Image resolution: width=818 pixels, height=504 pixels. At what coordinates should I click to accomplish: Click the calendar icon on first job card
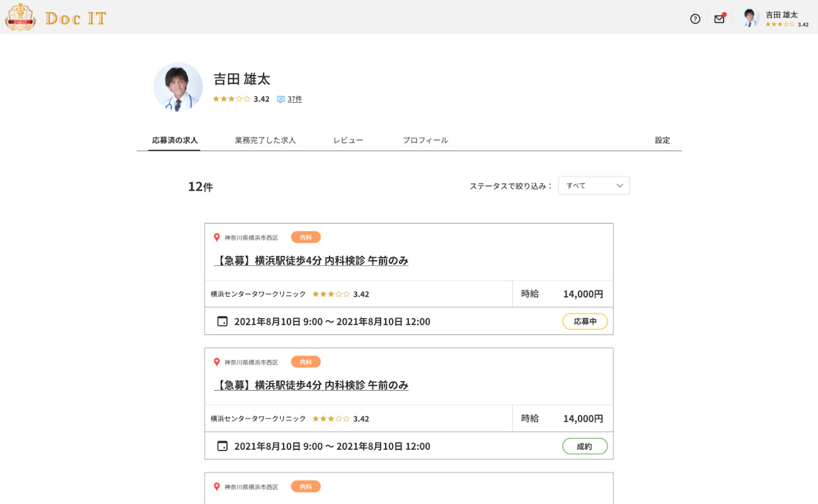(222, 321)
